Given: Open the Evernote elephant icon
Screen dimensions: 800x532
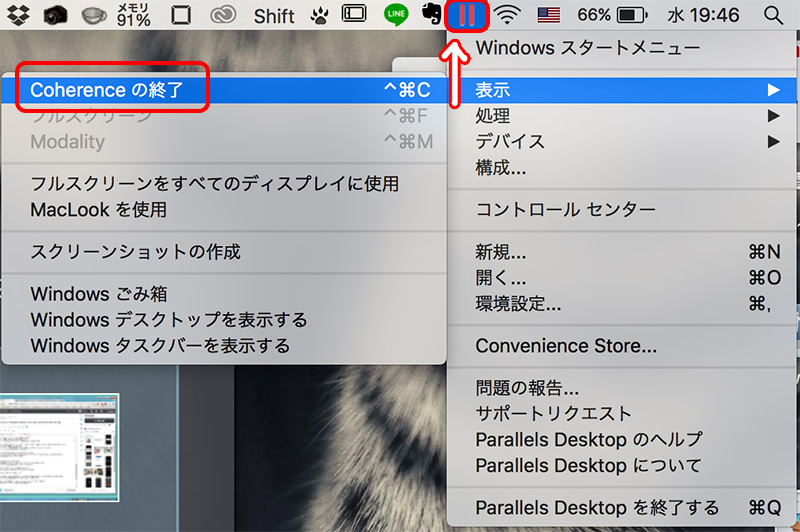Looking at the screenshot, I should pos(431,15).
